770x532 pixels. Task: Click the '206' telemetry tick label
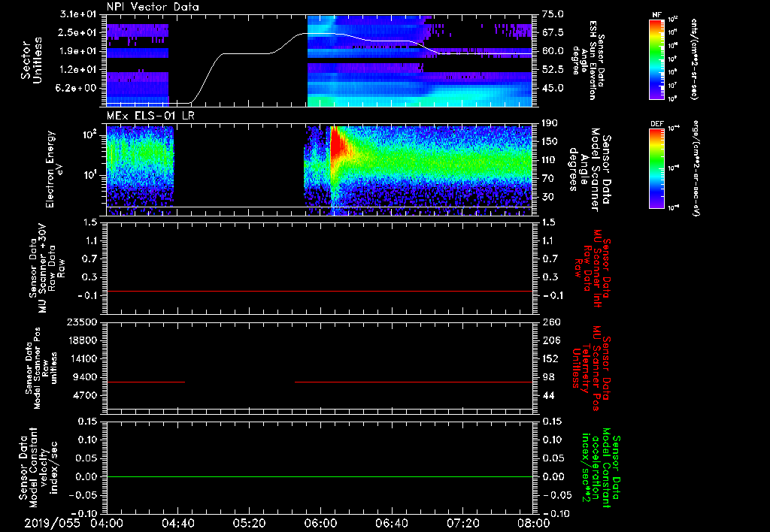pos(551,340)
